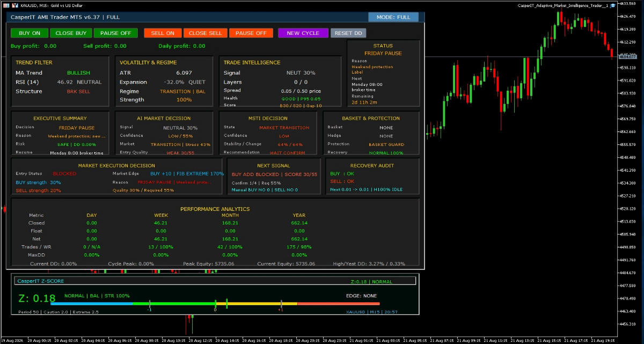This screenshot has width=644, height=344.
Task: Click the FRIDAY PAUSE text in STATUS panel
Action: coord(383,53)
